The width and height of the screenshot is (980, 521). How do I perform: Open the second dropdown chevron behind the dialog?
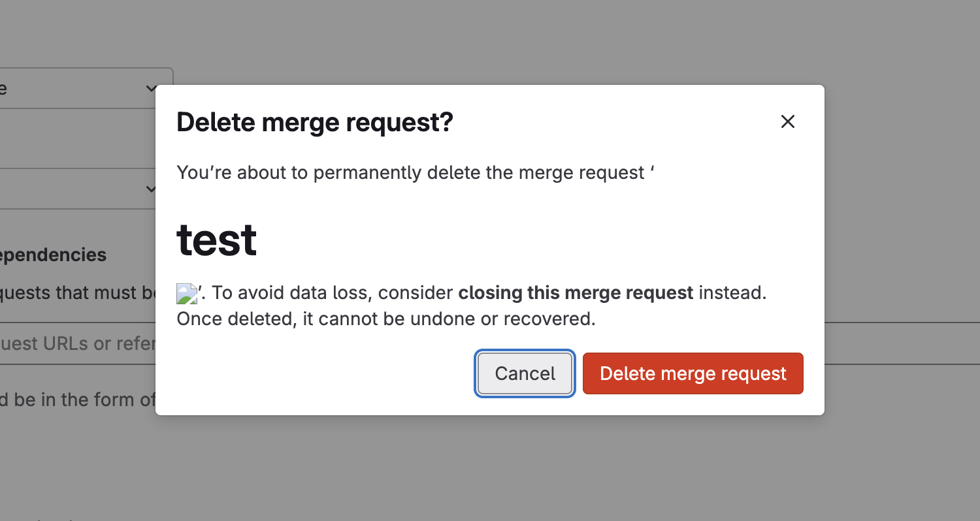(151, 189)
